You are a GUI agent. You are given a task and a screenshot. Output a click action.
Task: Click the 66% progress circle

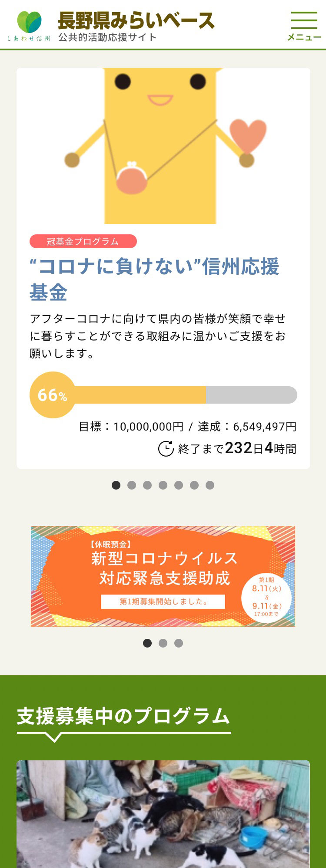tap(52, 395)
